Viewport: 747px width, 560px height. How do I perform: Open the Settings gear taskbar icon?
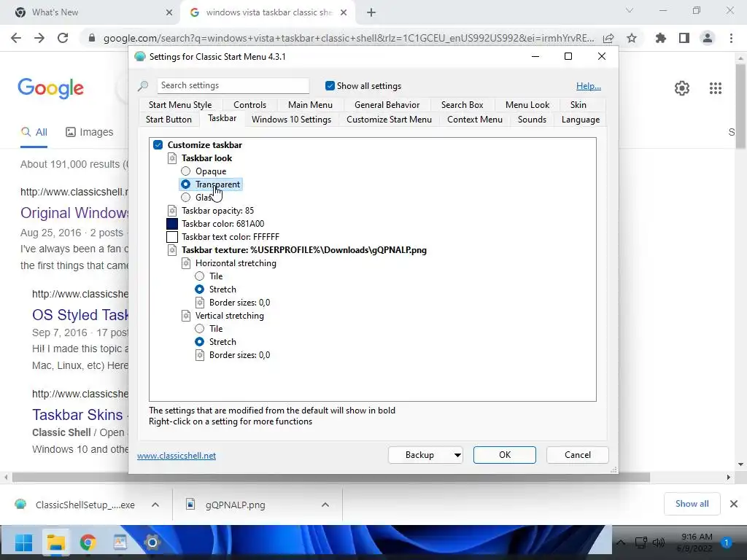(152, 542)
